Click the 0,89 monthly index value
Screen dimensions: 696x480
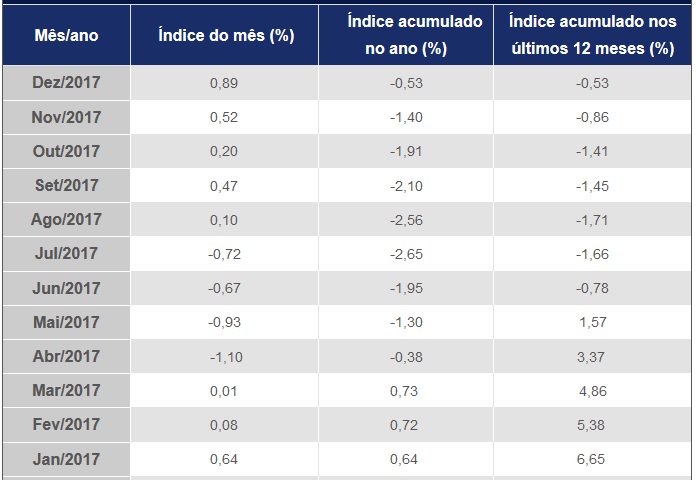pos(223,83)
